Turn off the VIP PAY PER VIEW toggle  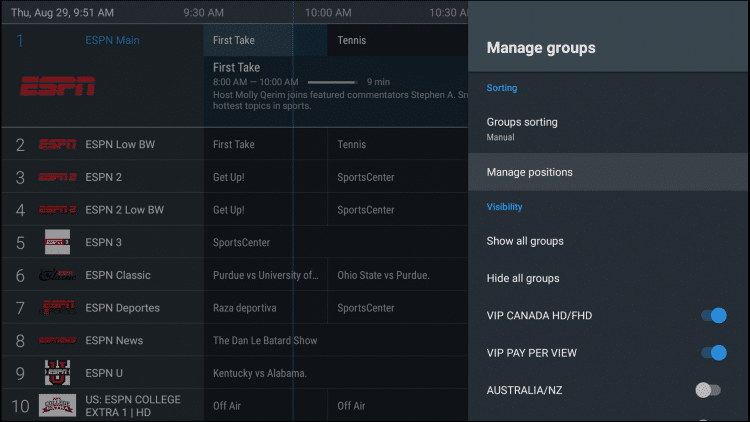click(x=712, y=353)
